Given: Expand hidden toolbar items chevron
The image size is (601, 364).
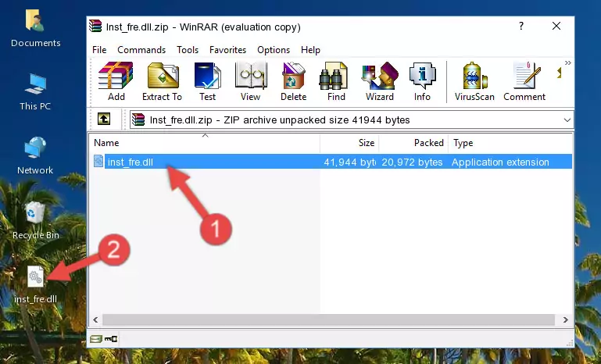Looking at the screenshot, I should click(567, 62).
